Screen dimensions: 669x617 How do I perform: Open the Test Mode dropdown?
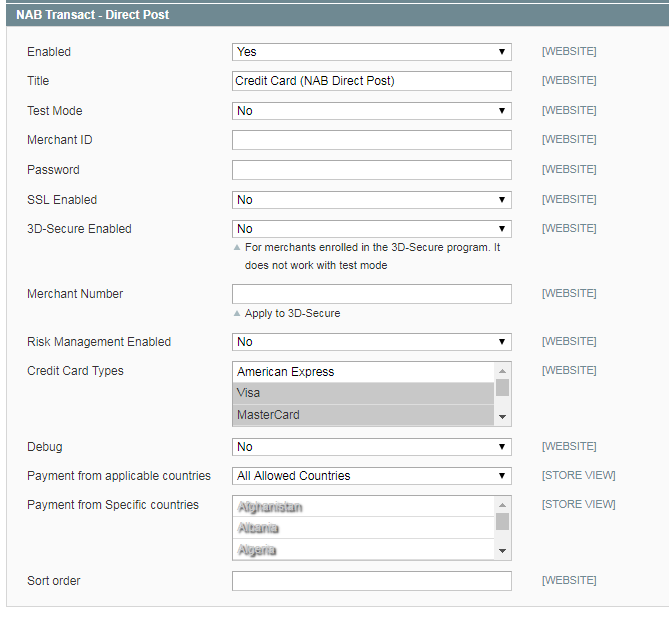tap(371, 111)
